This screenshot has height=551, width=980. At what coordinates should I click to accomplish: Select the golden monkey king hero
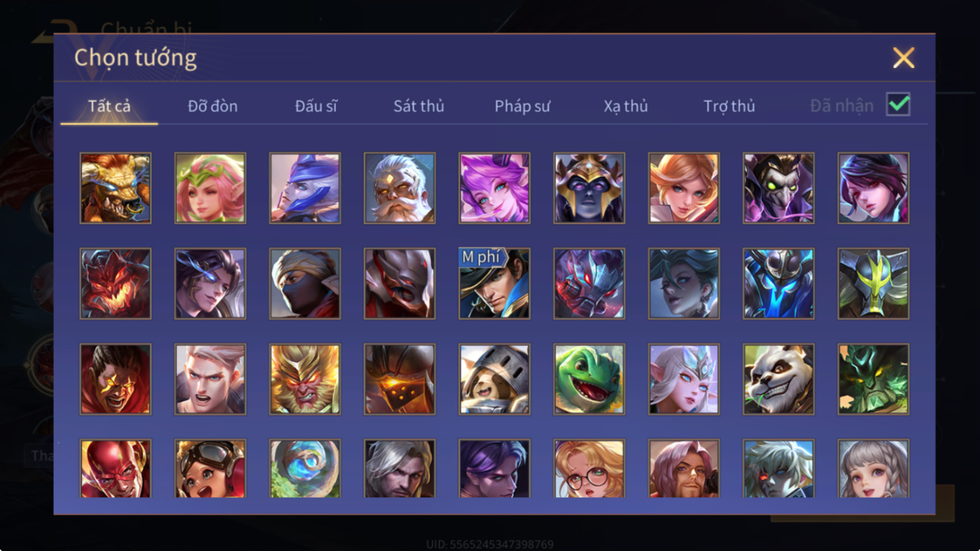pyautogui.click(x=305, y=379)
